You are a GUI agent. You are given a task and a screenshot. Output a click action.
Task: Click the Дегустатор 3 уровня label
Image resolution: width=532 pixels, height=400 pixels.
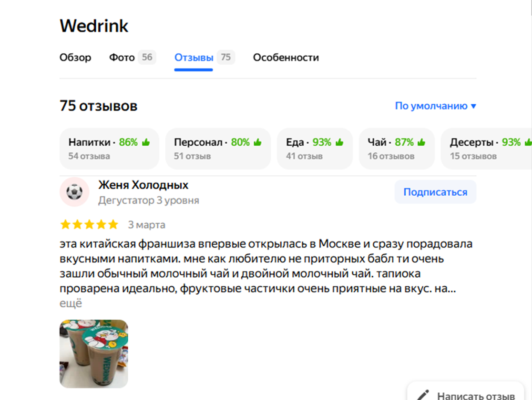tap(149, 200)
